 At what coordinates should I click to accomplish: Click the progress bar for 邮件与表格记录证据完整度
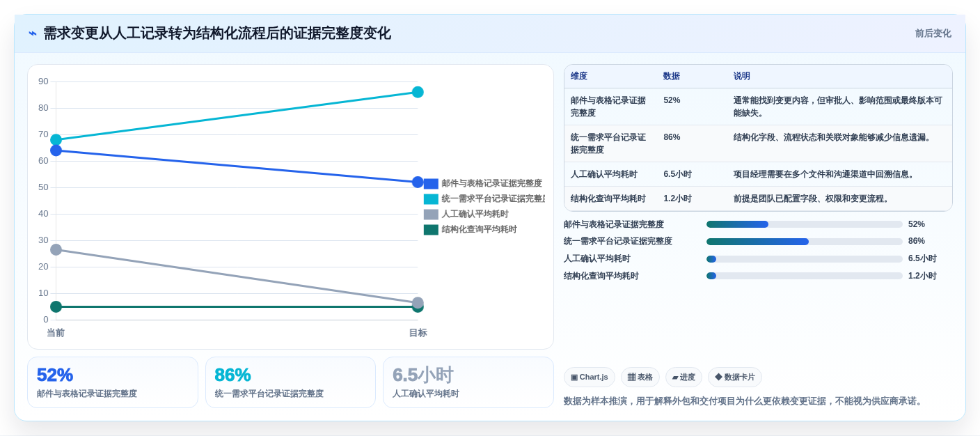[805, 224]
